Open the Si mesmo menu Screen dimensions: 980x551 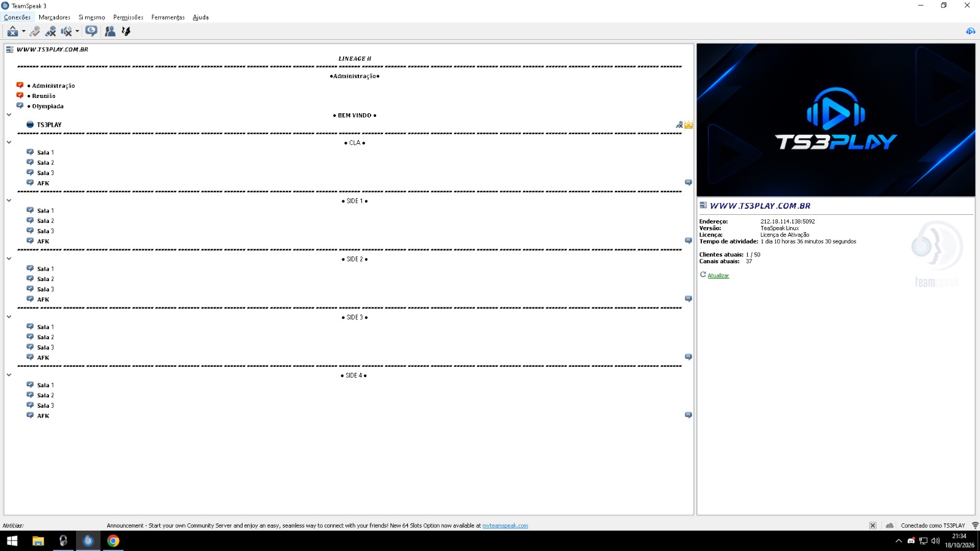click(x=92, y=17)
